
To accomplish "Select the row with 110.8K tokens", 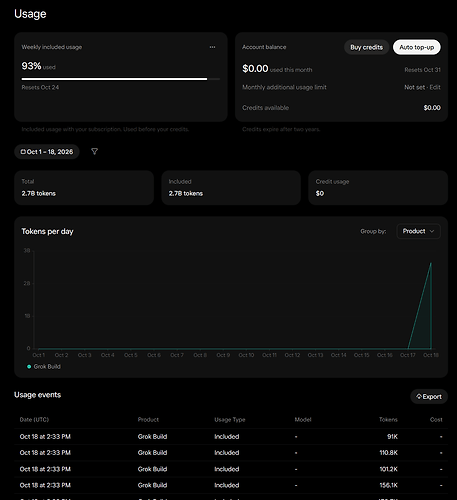I will pyautogui.click(x=231, y=453).
